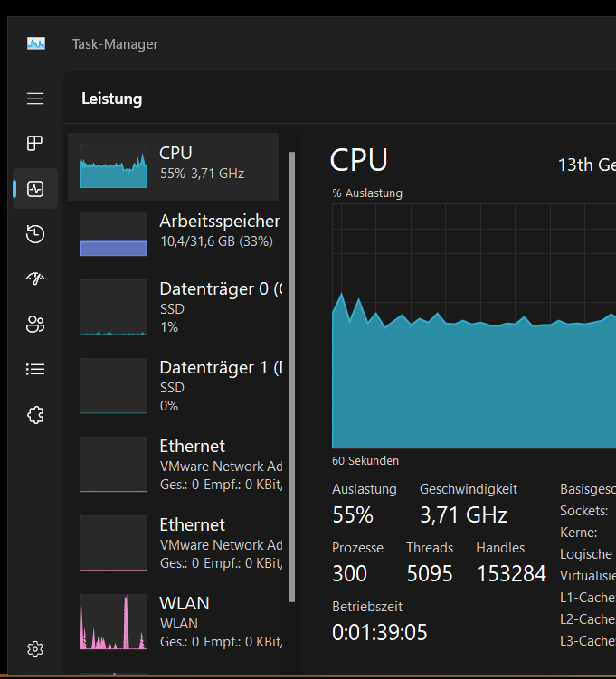
Task: Open the hamburger navigation menu
Action: [35, 99]
